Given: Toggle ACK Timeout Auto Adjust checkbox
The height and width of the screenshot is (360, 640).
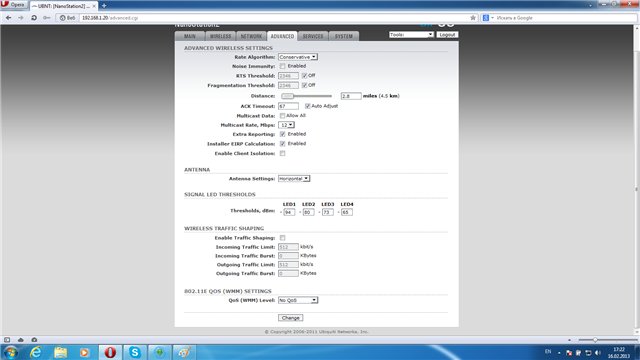Looking at the screenshot, I should (x=307, y=106).
